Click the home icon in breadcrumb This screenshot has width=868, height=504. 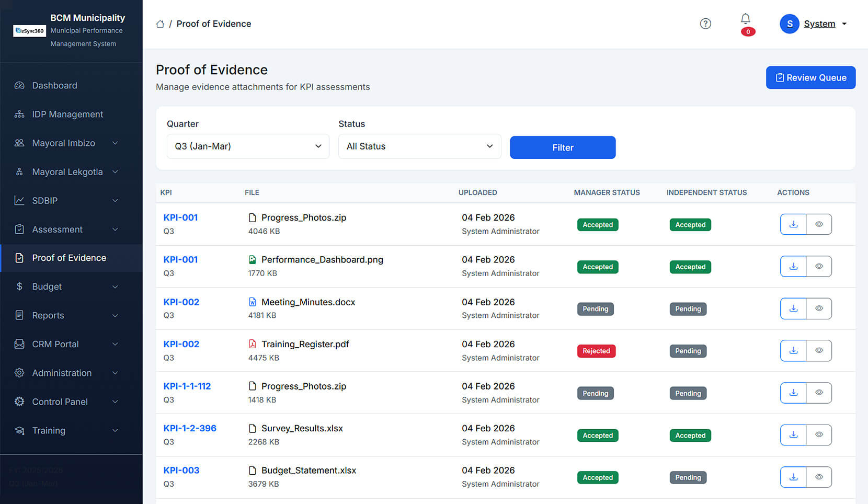point(160,24)
